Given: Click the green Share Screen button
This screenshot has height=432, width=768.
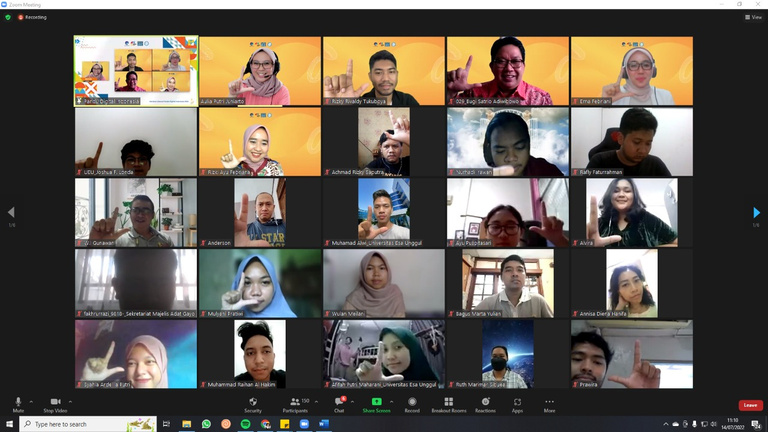Looking at the screenshot, I should 376,404.
